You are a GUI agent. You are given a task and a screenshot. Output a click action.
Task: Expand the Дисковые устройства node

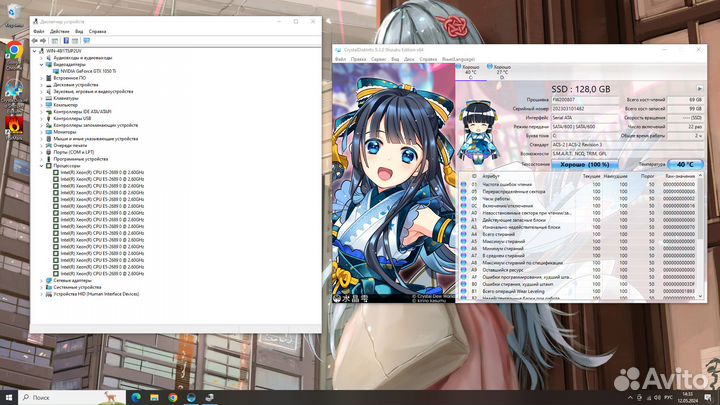point(41,85)
